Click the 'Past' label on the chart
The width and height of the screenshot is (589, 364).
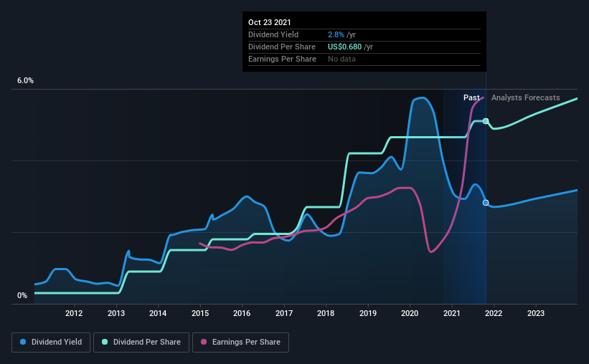471,97
